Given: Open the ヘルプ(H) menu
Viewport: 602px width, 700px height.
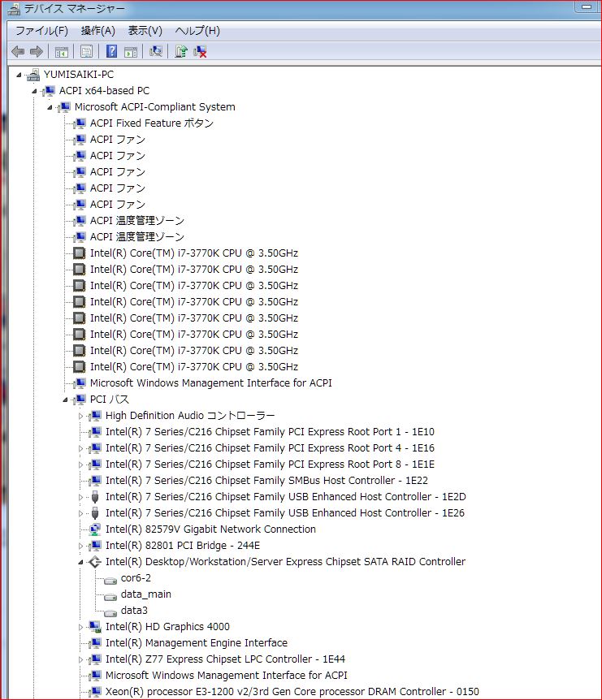Looking at the screenshot, I should point(197,31).
